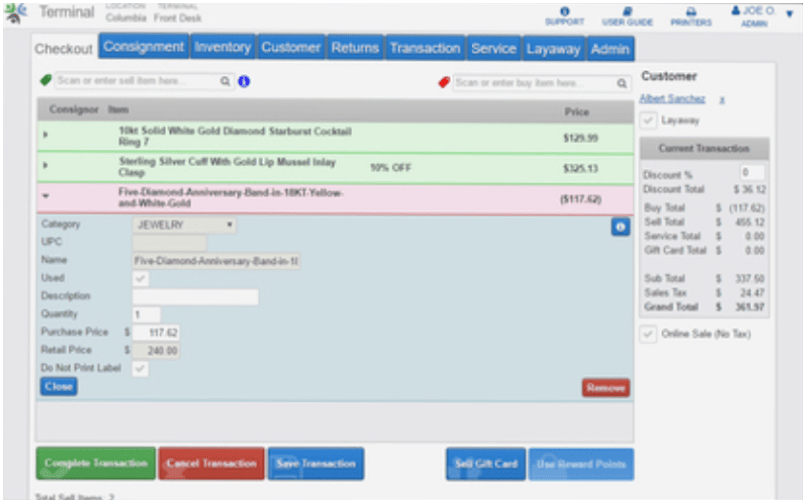Click the Cancel Transaction button
Screen dimensions: 806x503
[211, 463]
